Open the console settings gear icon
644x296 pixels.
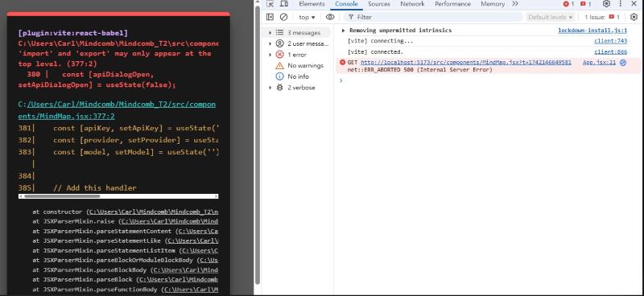point(634,17)
